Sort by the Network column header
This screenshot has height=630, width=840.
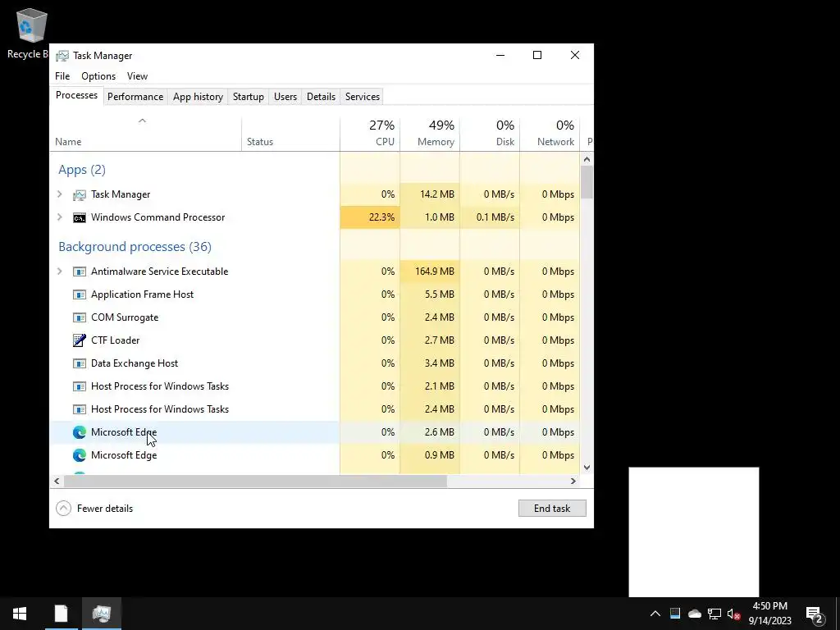pyautogui.click(x=550, y=133)
